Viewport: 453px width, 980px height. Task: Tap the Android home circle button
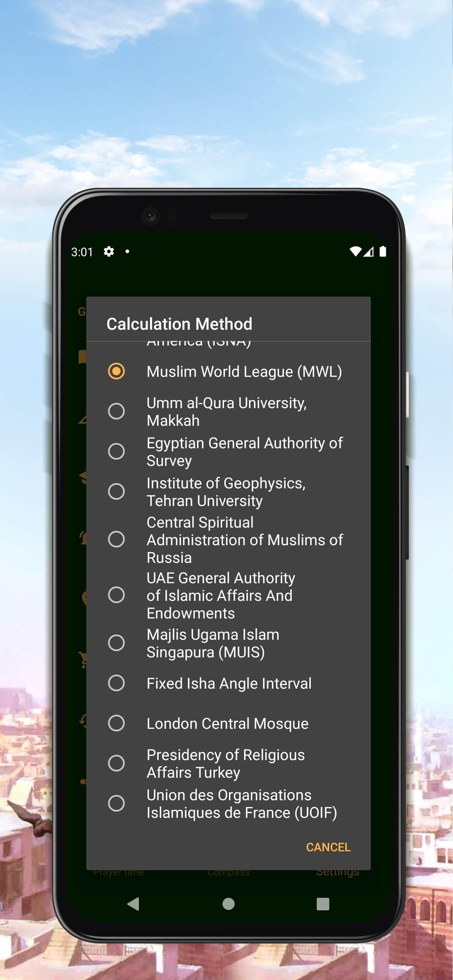(x=228, y=903)
